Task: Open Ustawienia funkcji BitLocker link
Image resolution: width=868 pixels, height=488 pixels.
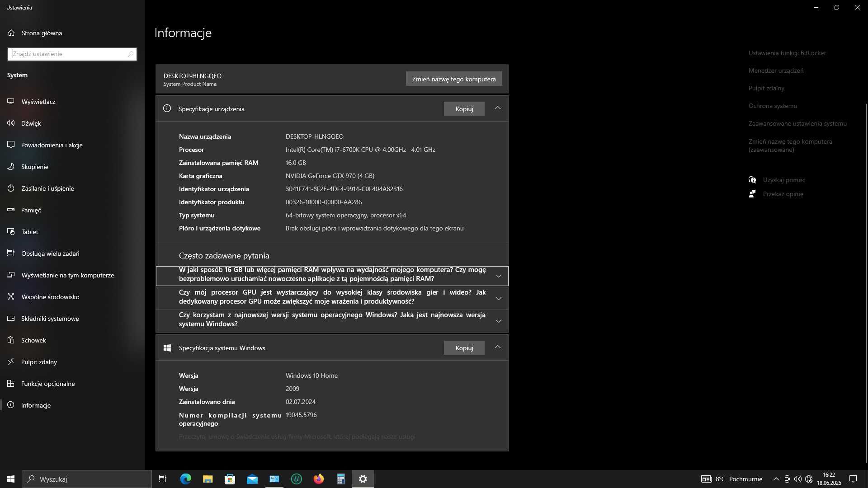Action: click(x=787, y=53)
